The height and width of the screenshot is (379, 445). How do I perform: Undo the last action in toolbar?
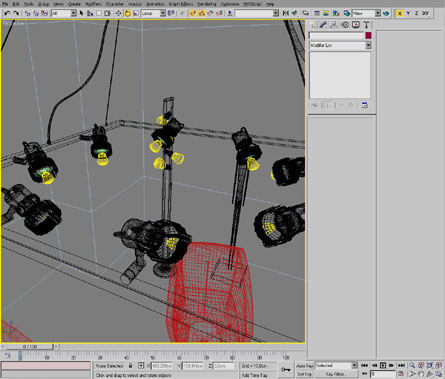coord(7,13)
